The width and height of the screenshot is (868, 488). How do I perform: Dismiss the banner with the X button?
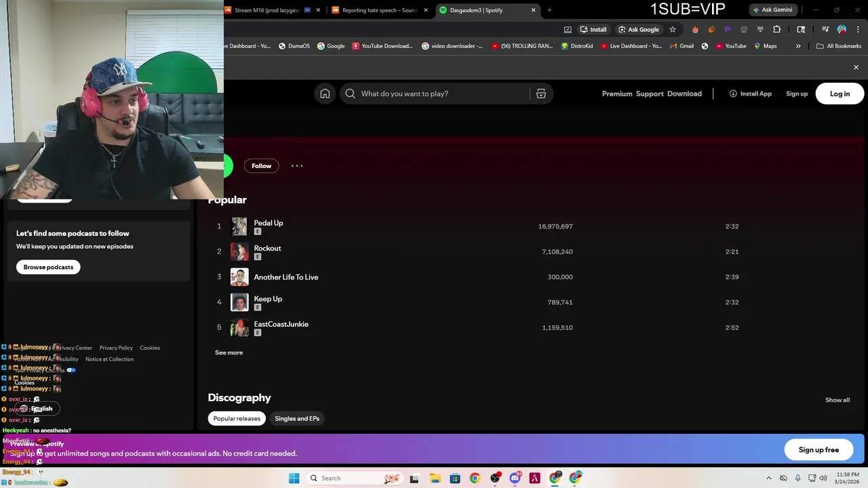point(856,67)
